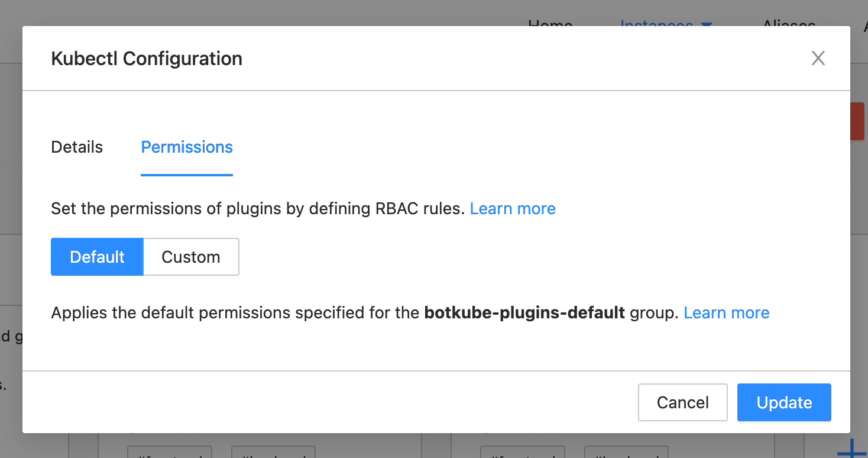Close the Kubectl Configuration dialog
The width and height of the screenshot is (868, 458).
818,58
